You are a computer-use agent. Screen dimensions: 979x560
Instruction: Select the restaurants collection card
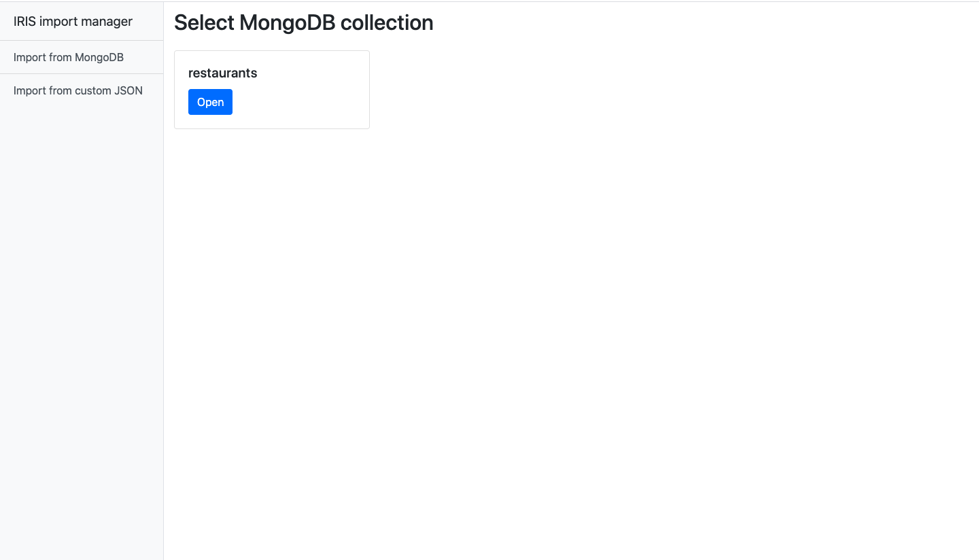click(272, 89)
